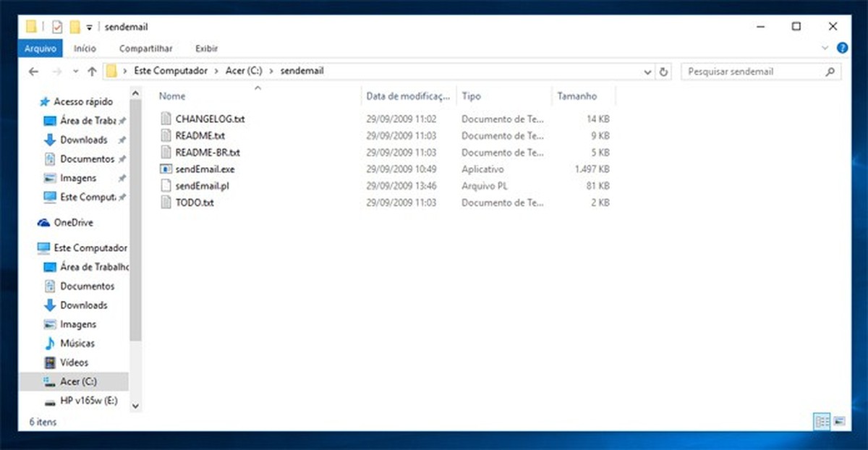Switch to the Exibir ribbon tab
Screen dimensions: 868x450
[x=206, y=48]
